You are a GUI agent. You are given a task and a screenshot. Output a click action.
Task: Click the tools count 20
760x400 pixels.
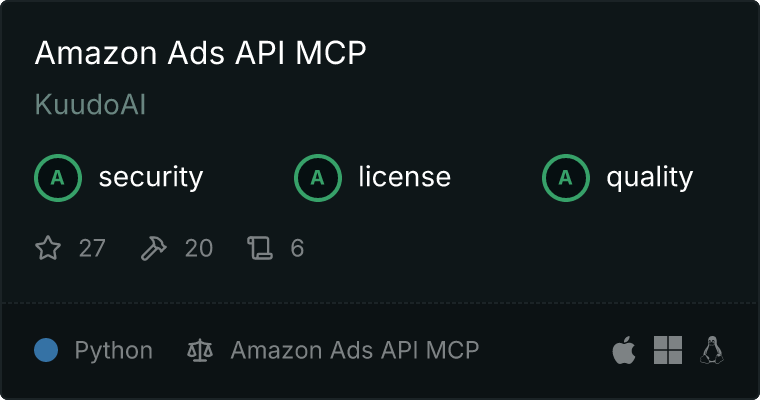[199, 248]
